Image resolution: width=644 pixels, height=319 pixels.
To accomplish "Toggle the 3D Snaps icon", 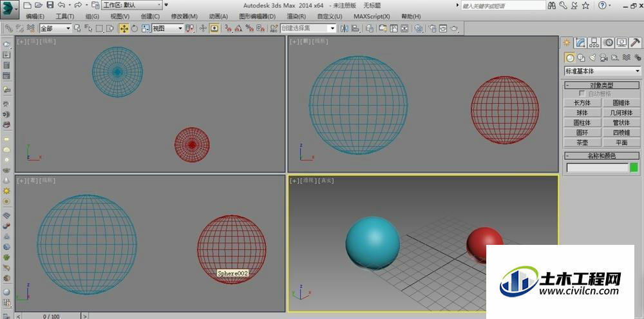I will pyautogui.click(x=228, y=28).
